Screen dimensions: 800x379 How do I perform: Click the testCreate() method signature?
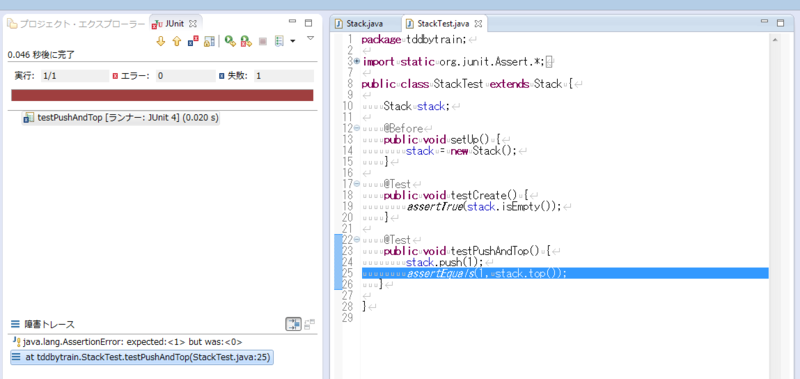[457, 195]
